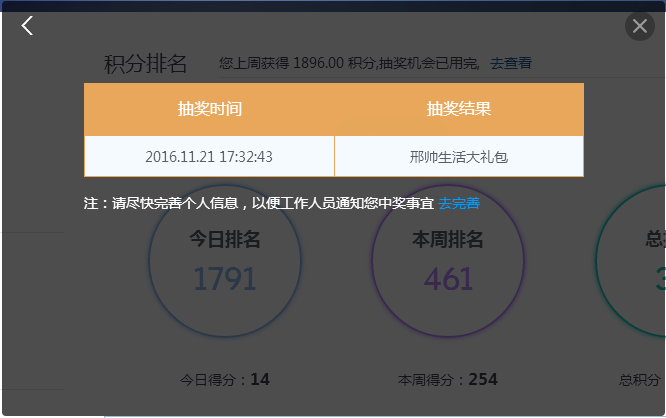
Task: Click the 2016.11.21 17:32:43 cell
Action: 209,156
